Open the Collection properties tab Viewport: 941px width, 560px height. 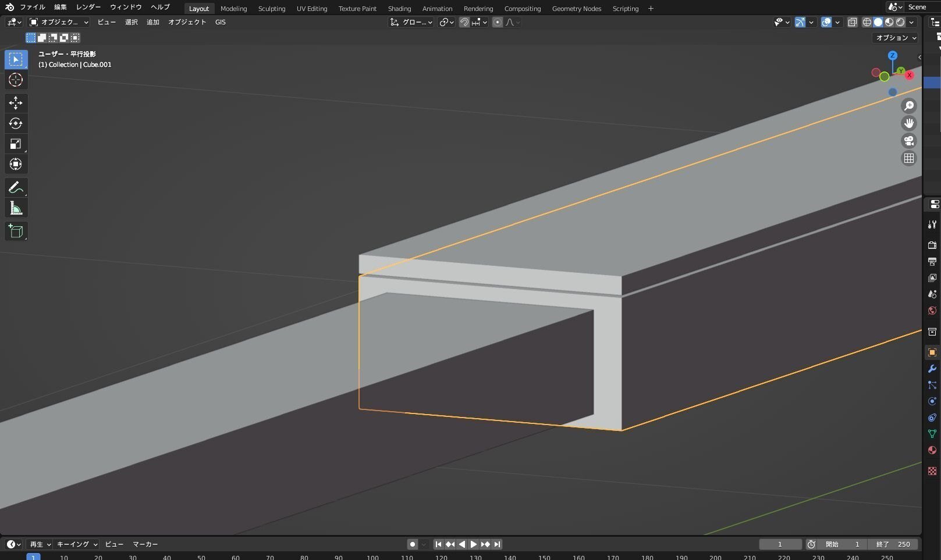[x=932, y=331]
